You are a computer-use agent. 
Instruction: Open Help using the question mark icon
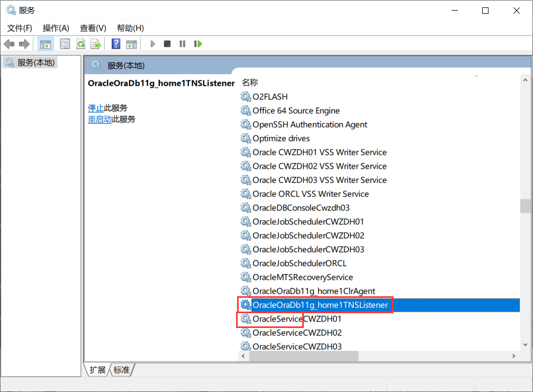(x=115, y=43)
